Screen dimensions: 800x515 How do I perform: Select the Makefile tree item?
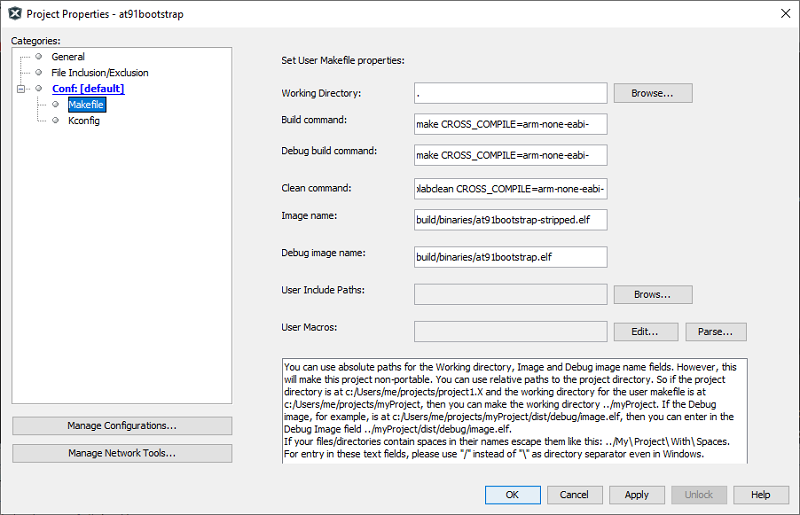[86, 105]
